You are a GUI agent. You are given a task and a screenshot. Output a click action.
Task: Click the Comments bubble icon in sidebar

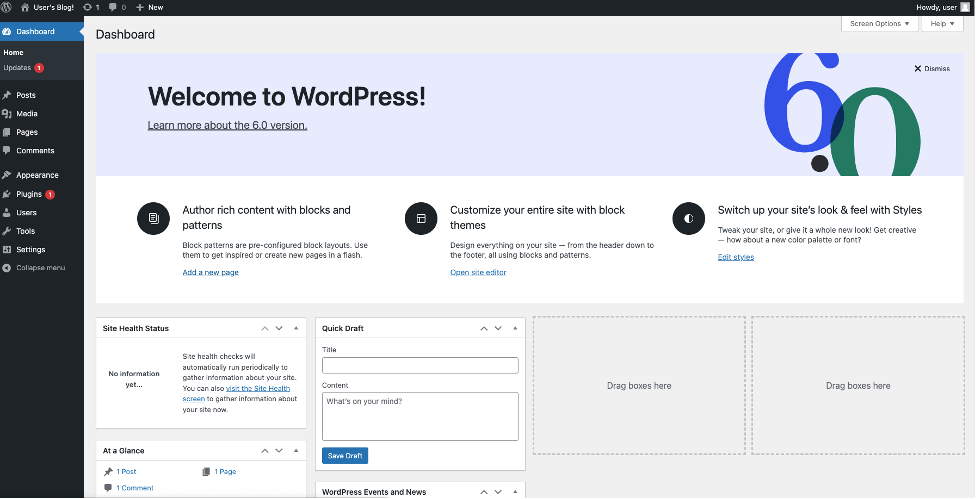click(7, 150)
